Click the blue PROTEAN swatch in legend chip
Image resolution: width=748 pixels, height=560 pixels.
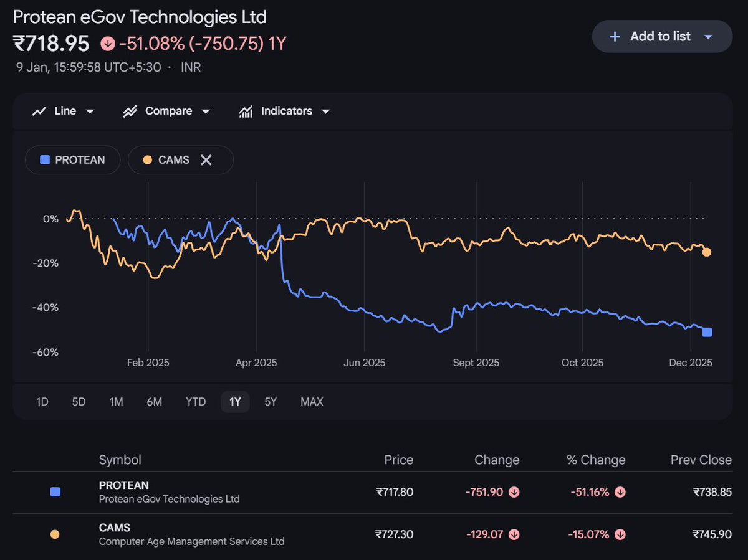44,160
